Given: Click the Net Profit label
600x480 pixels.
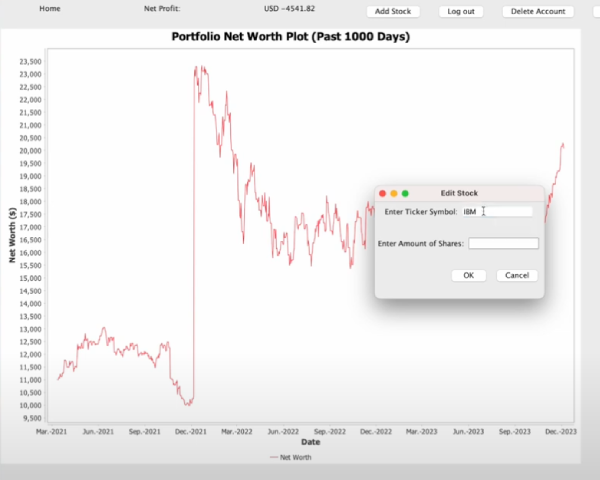Looking at the screenshot, I should (162, 8).
